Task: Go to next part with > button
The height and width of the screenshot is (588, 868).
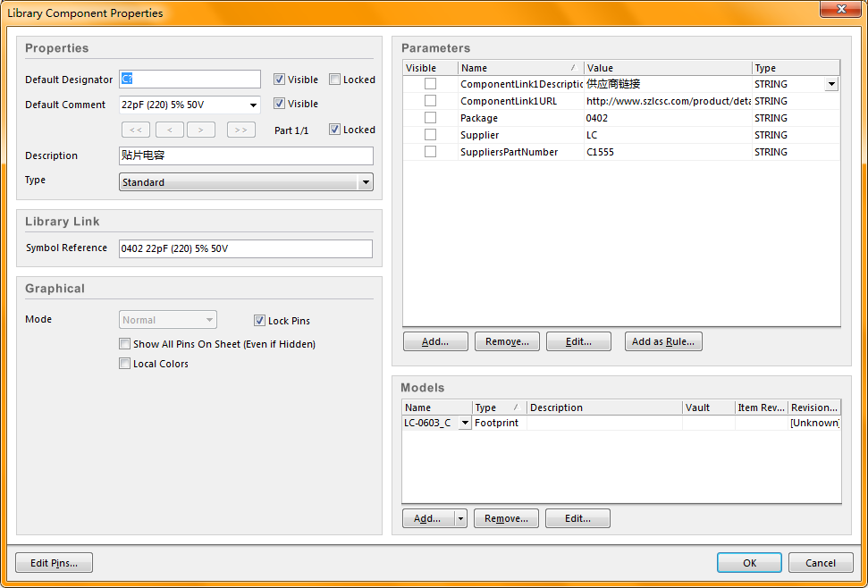Action: (201, 130)
